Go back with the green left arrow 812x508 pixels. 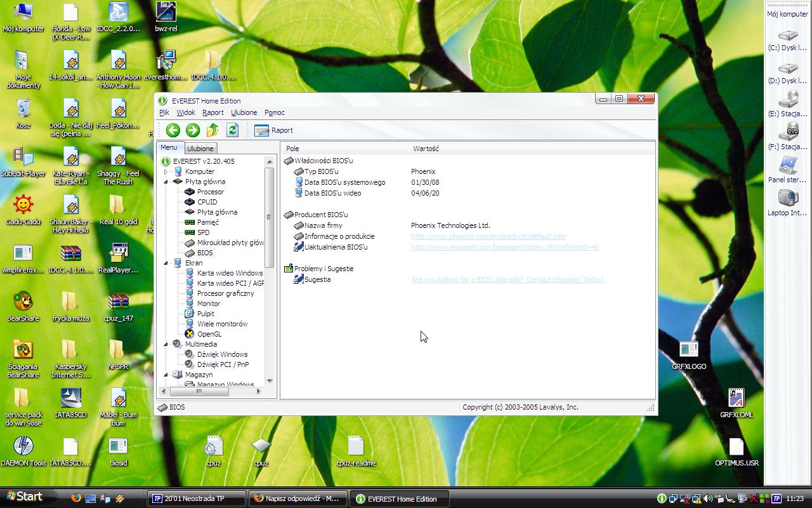pyautogui.click(x=173, y=130)
